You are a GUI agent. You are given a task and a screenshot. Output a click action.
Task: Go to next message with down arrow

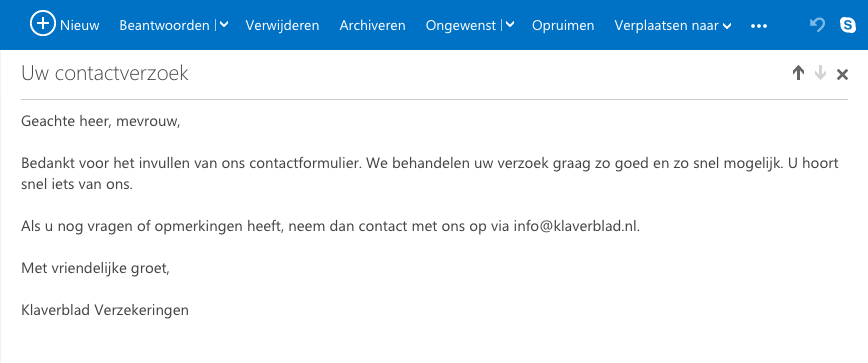(x=820, y=73)
